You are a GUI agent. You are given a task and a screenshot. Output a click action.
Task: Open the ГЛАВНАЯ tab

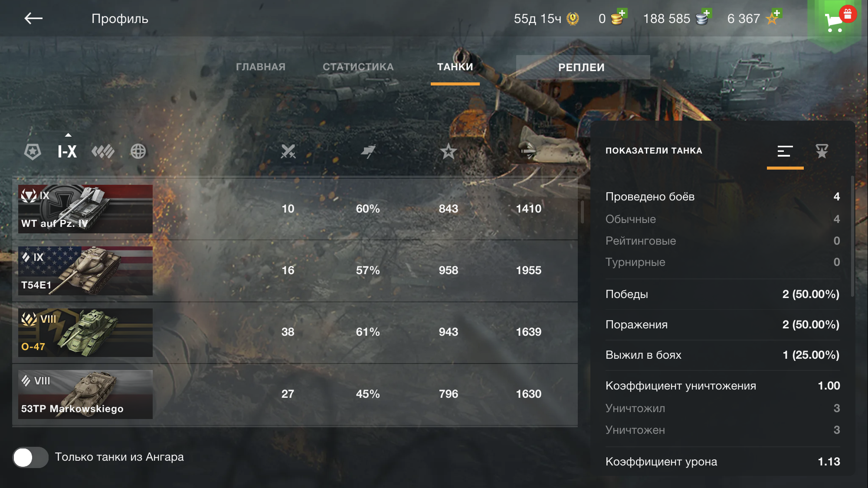click(x=261, y=67)
